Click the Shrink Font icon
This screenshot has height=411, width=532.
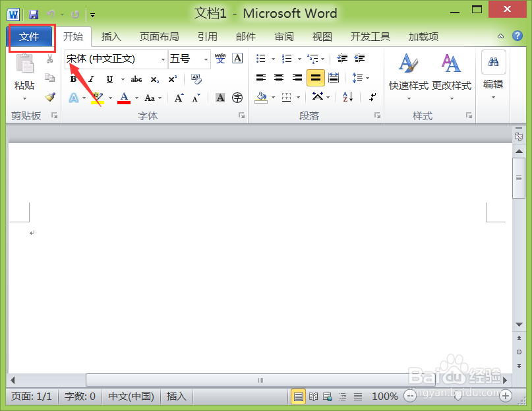tap(196, 98)
